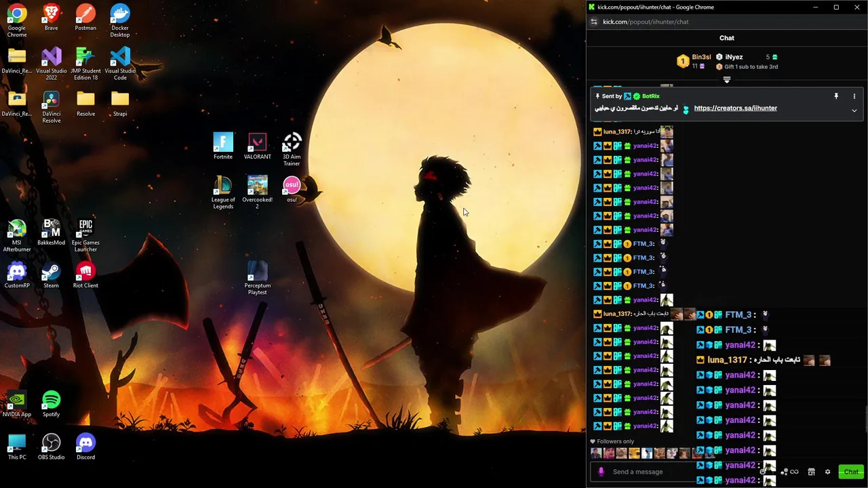Select second-place gifter iNyez
Image resolution: width=868 pixels, height=488 pixels.
[x=733, y=57]
